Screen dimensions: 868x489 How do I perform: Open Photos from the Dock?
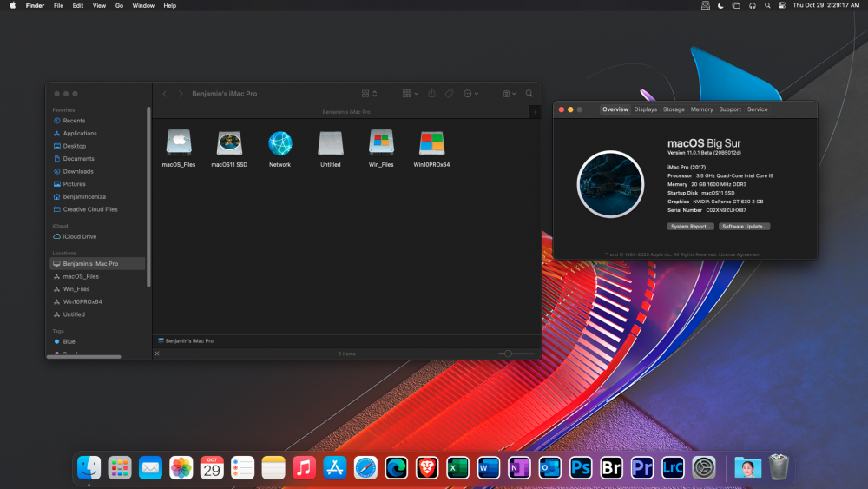click(181, 468)
